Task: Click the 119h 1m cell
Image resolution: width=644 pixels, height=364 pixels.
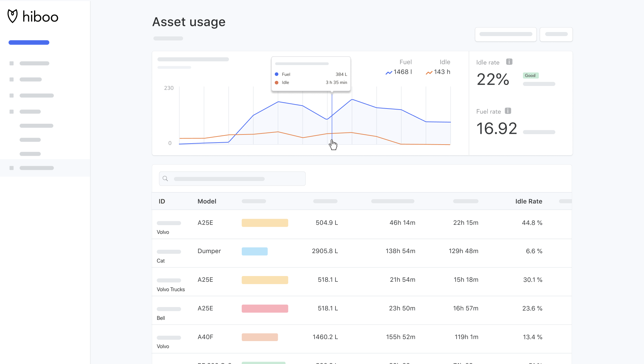Action: pos(466,337)
